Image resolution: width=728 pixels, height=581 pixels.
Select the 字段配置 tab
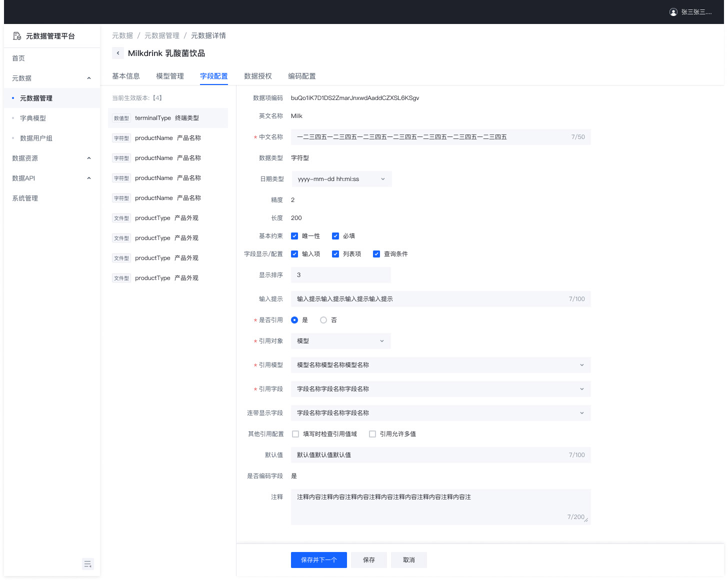click(214, 76)
